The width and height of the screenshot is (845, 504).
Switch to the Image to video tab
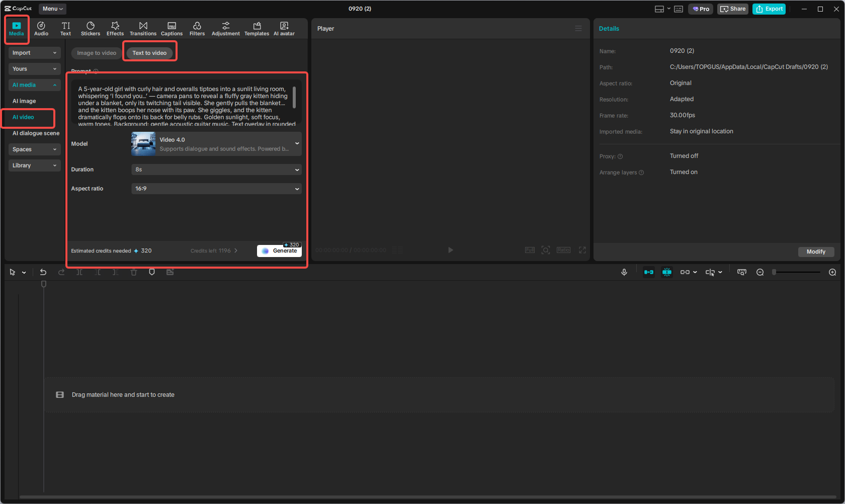coord(96,52)
